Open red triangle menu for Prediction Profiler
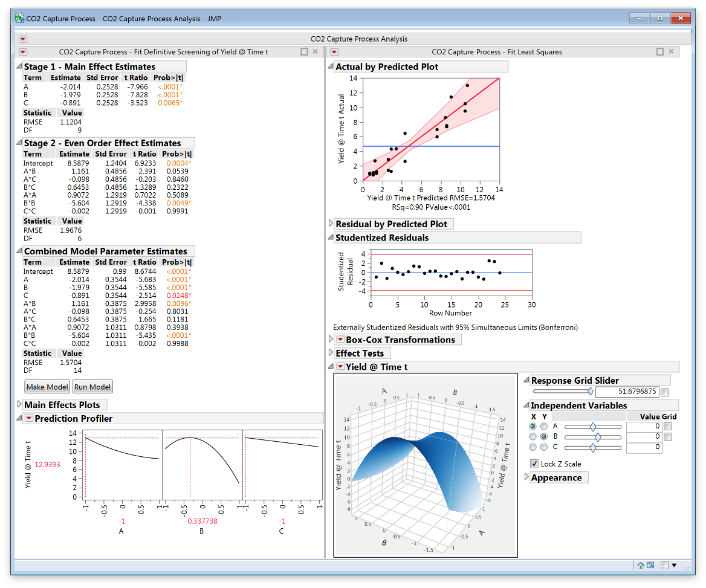This screenshot has height=588, width=706. coord(29,418)
